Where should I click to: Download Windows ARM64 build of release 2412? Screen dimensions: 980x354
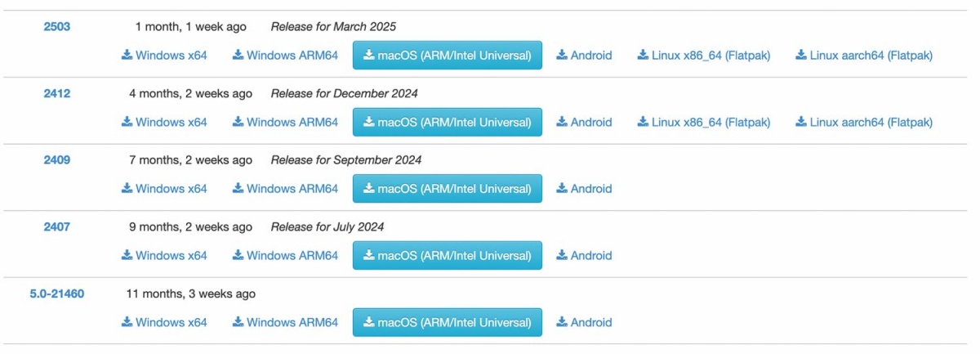285,123
